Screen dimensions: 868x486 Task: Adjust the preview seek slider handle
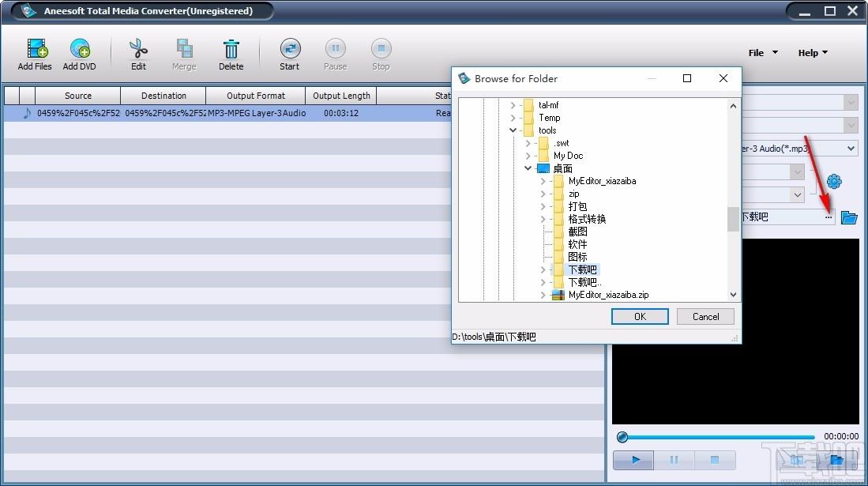622,437
